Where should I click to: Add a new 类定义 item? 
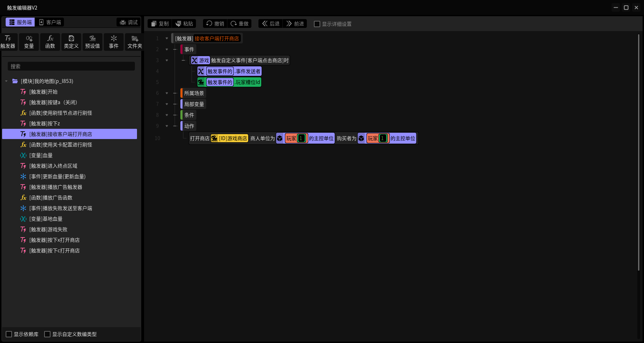[x=71, y=42]
